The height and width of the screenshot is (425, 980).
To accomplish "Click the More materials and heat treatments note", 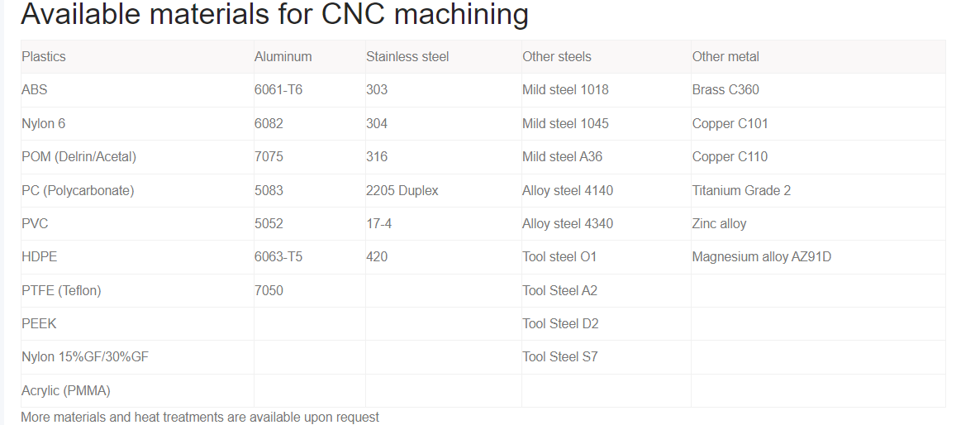I will coord(200,417).
